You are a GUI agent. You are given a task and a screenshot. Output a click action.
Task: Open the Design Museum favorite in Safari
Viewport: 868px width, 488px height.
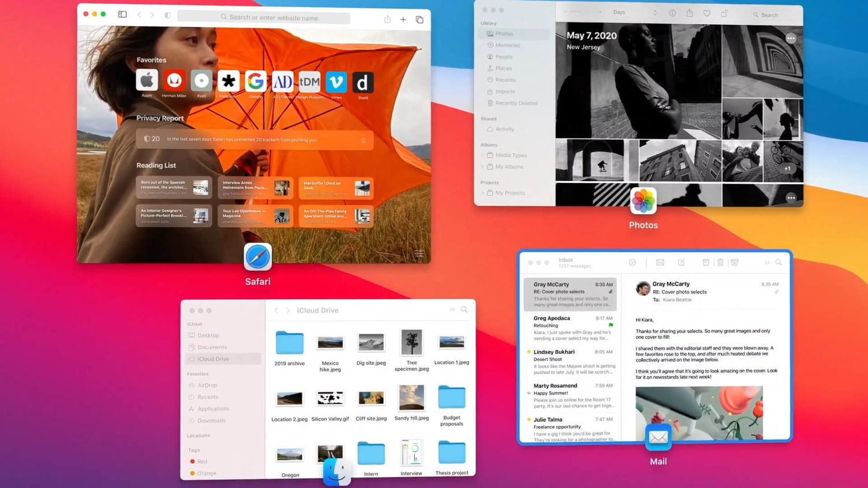[x=310, y=82]
